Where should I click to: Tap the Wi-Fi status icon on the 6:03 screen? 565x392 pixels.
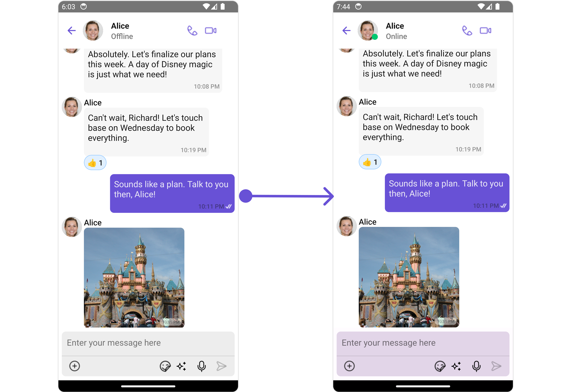pyautogui.click(x=206, y=6)
